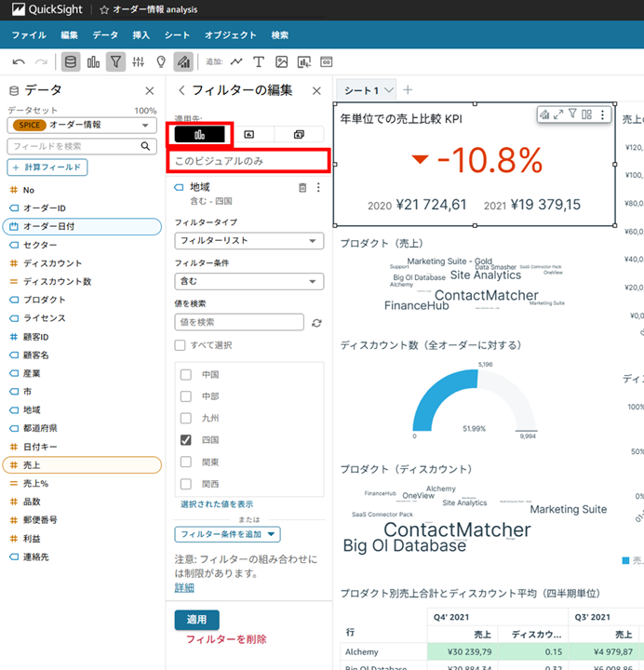Check the 九州 region checkbox

coord(186,418)
